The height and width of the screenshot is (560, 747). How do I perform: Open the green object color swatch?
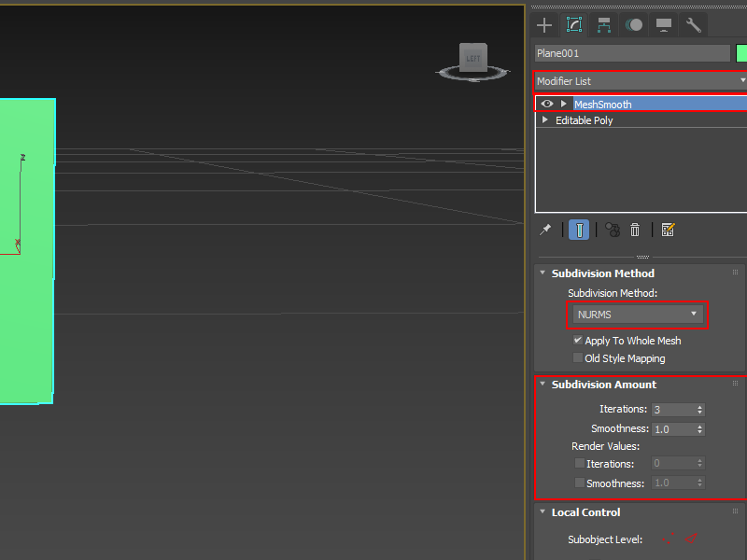pos(741,53)
